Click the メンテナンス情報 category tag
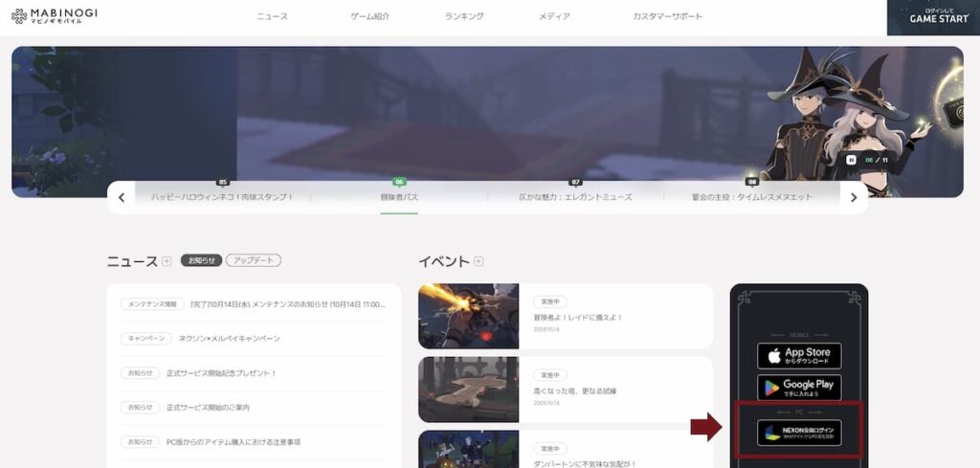The width and height of the screenshot is (980, 468). point(152,304)
